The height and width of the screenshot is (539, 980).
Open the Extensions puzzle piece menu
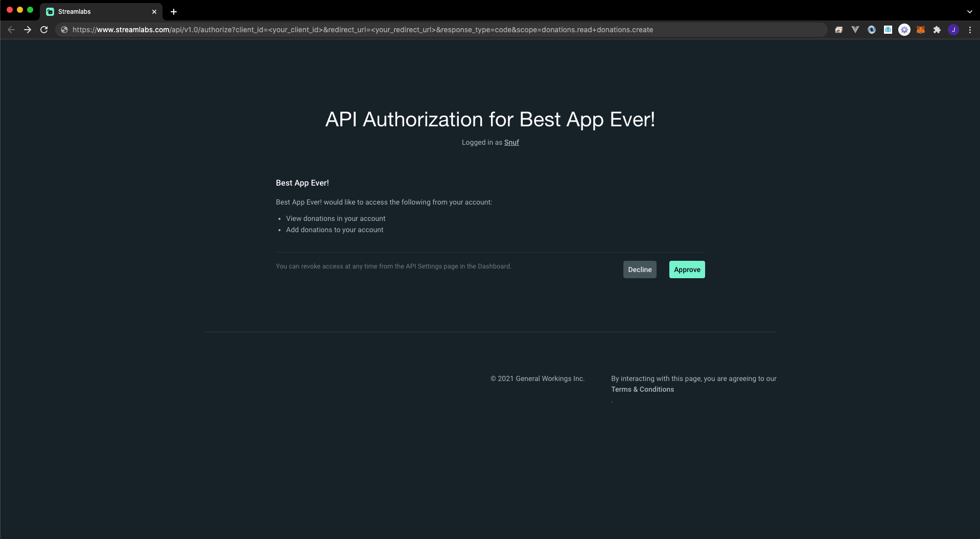point(937,30)
